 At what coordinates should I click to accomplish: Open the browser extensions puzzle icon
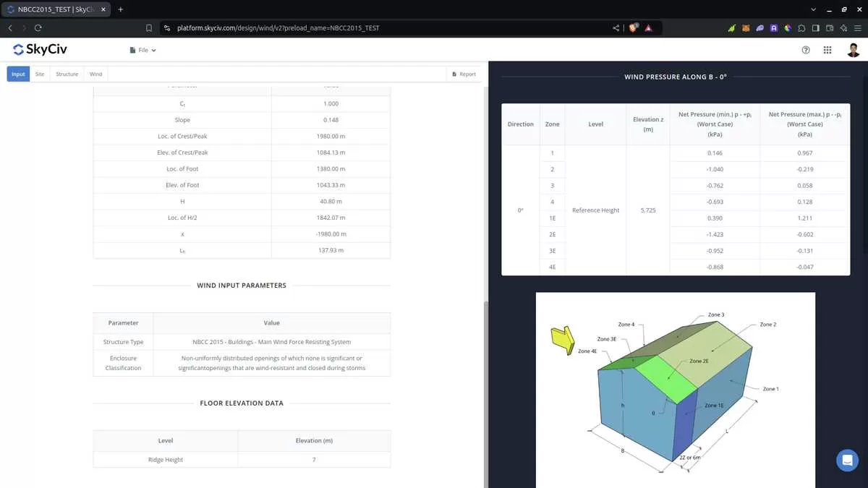802,28
